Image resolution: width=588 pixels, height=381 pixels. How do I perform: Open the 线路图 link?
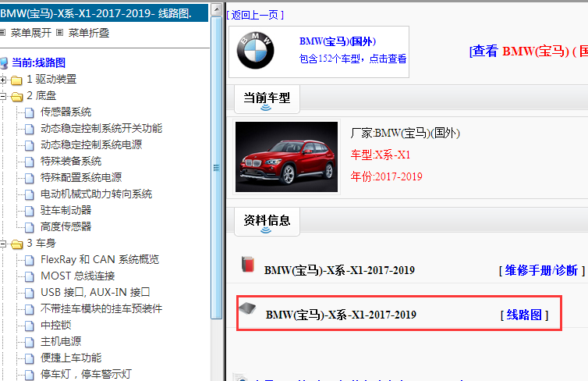[x=524, y=315]
